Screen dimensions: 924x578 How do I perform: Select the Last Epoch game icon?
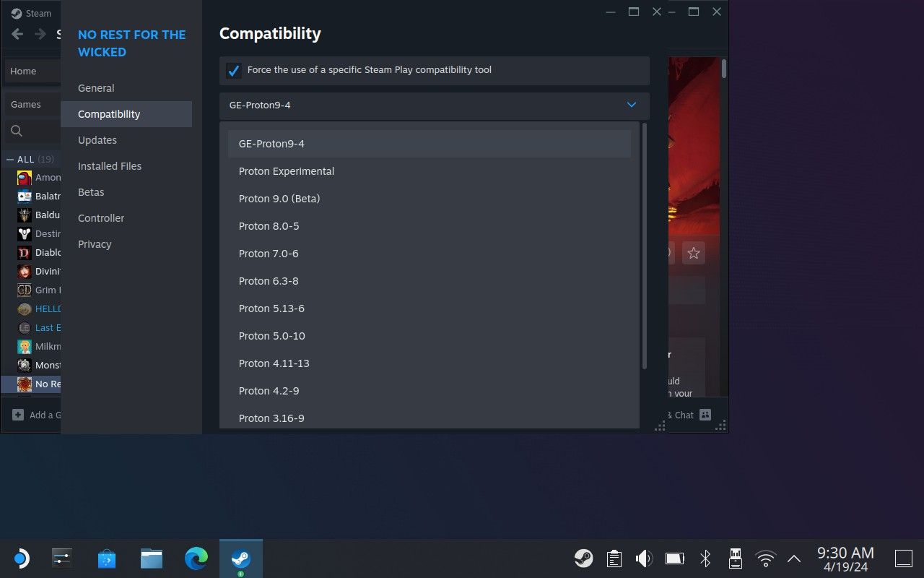25,328
